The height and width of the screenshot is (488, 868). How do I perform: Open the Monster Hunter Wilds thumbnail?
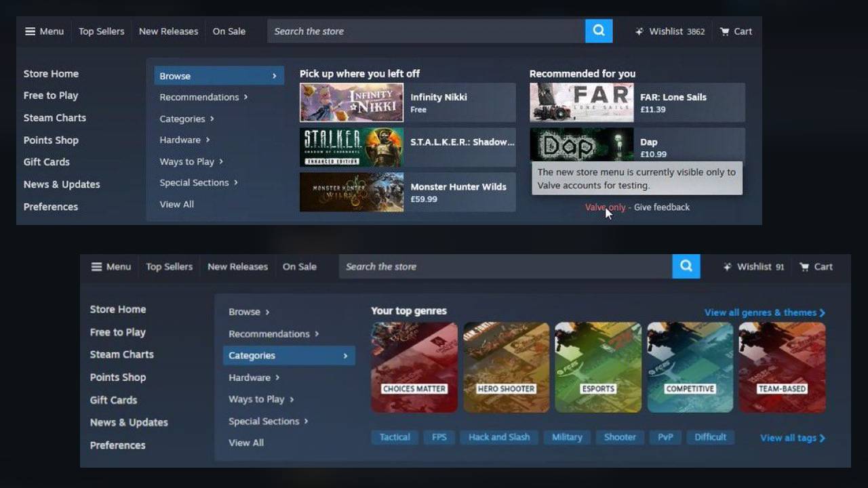point(351,192)
